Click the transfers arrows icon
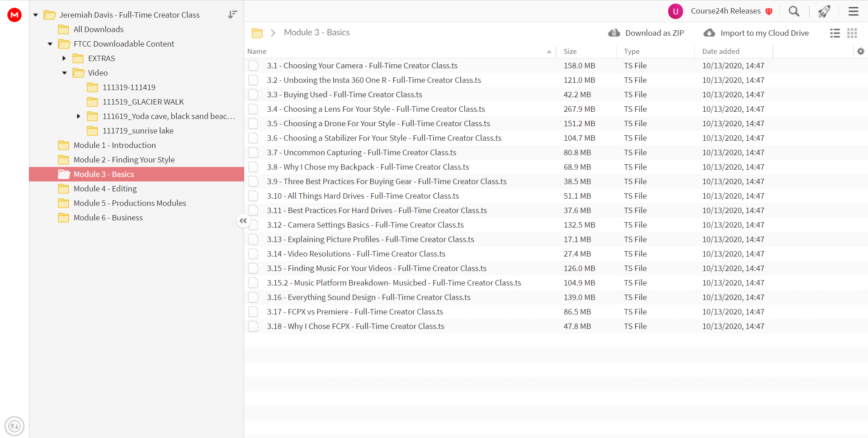Screen dimensions: 868x438 pyautogui.click(x=14, y=426)
